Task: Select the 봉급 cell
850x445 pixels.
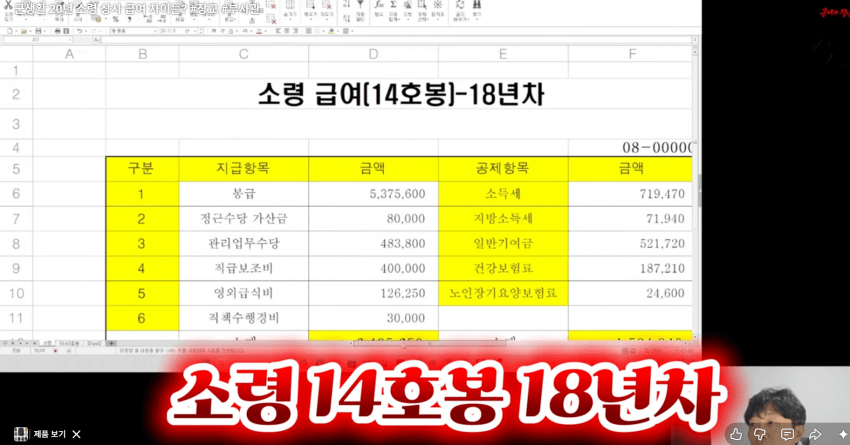Action: (x=243, y=194)
